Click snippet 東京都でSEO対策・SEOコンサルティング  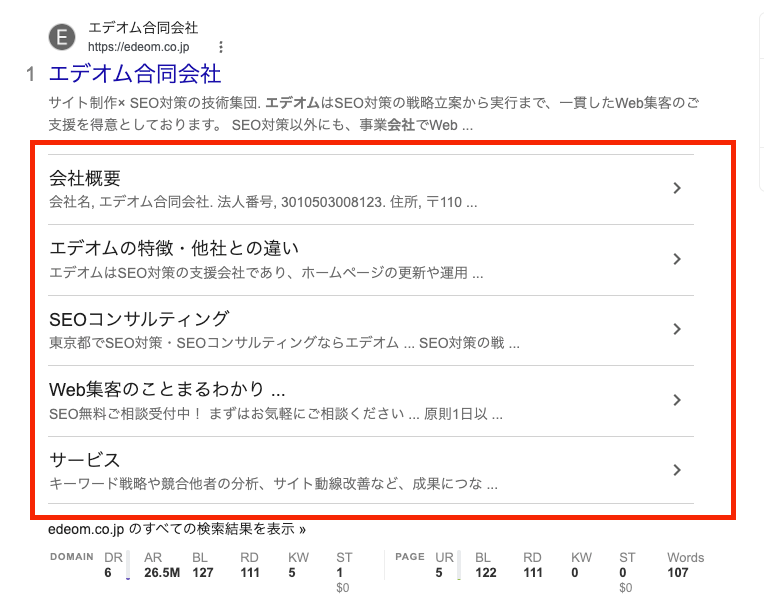285,343
